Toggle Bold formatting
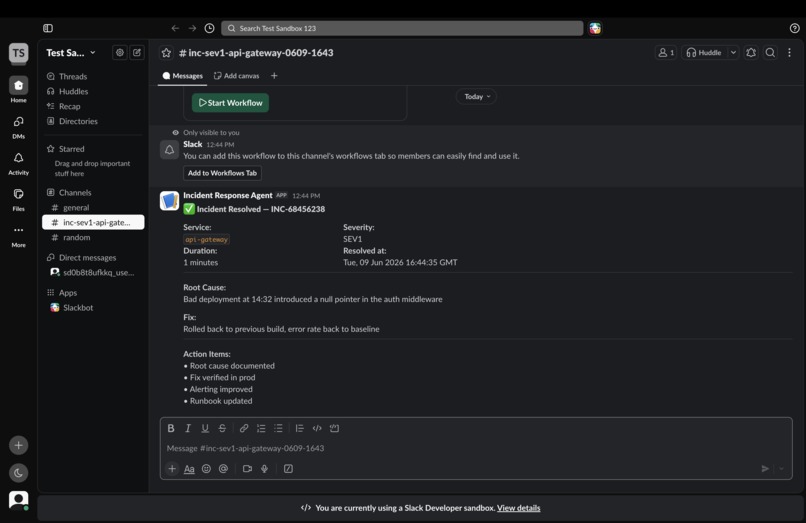Image resolution: width=806 pixels, height=523 pixels. 171,428
